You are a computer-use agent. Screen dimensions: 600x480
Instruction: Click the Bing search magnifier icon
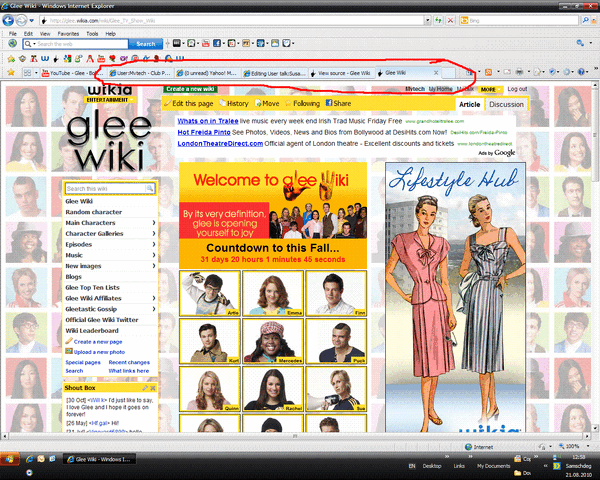click(x=585, y=20)
